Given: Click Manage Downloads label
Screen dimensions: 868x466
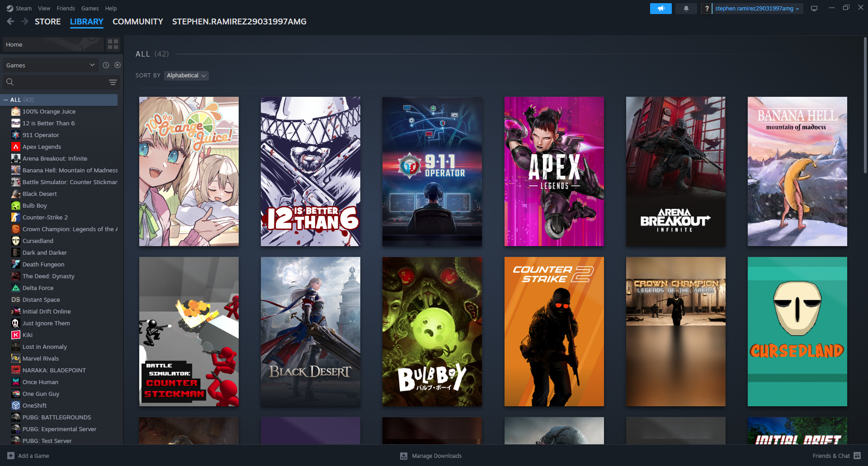Looking at the screenshot, I should click(x=437, y=456).
